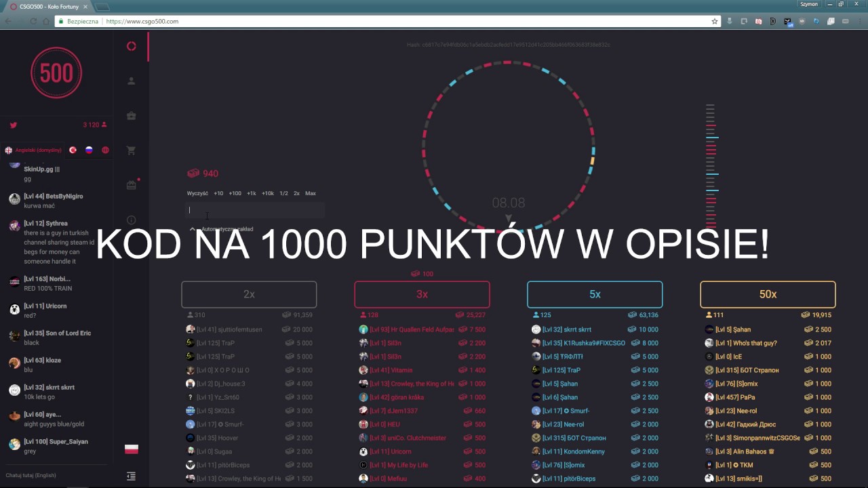Open the gift rewards icon

(132, 185)
